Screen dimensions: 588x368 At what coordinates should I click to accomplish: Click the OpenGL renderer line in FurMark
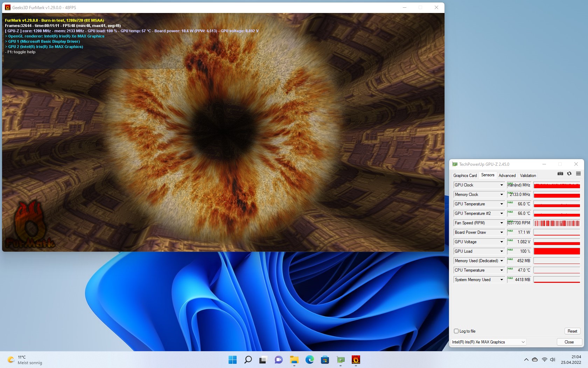click(x=55, y=36)
